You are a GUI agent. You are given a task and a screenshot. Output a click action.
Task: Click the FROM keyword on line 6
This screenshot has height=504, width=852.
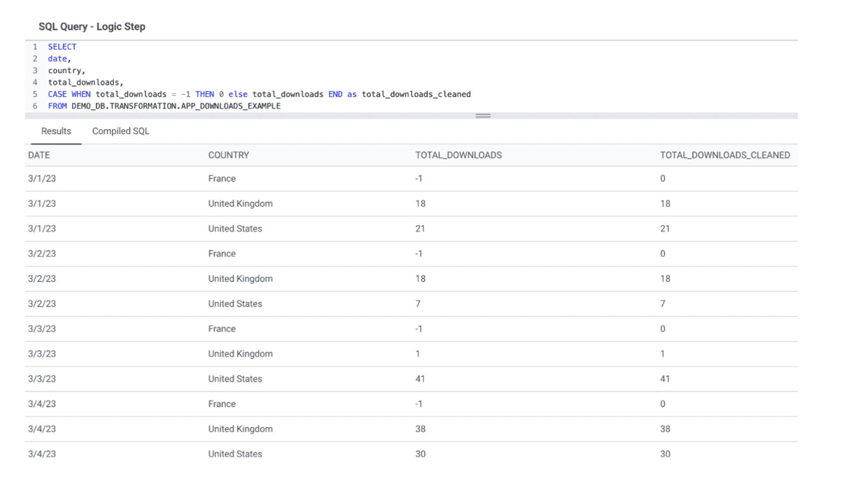tap(57, 106)
